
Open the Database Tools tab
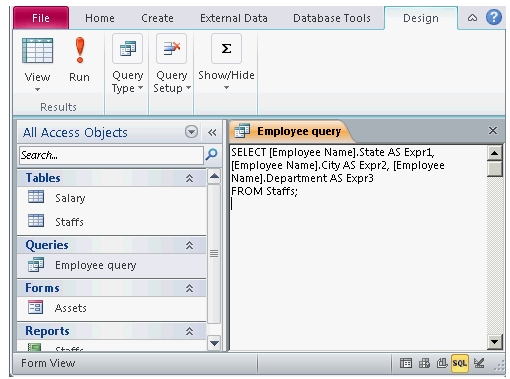(332, 18)
